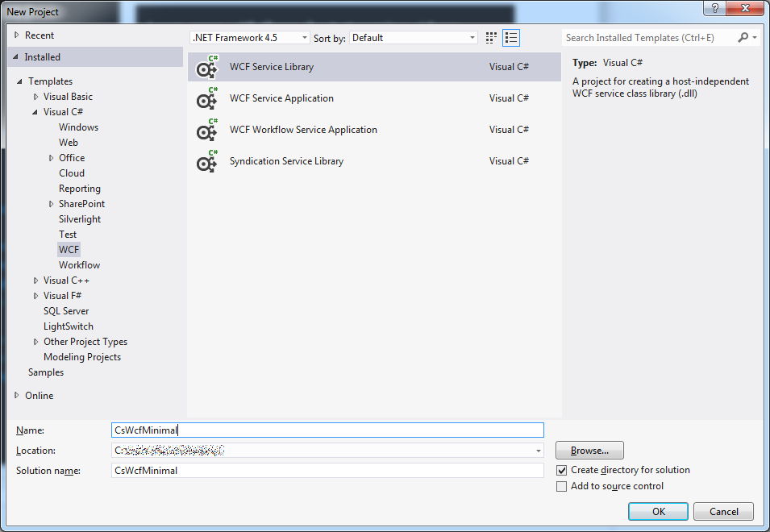The height and width of the screenshot is (532, 770).
Task: Click the WCF Workflow Service Application icon
Action: point(204,130)
